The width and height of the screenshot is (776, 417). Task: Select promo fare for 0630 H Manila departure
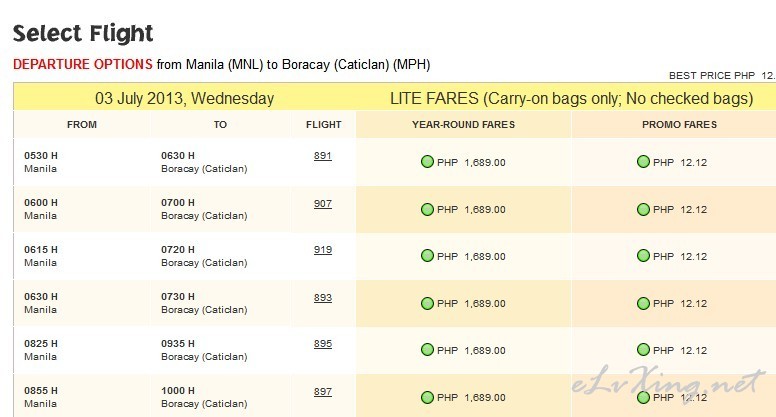click(643, 303)
